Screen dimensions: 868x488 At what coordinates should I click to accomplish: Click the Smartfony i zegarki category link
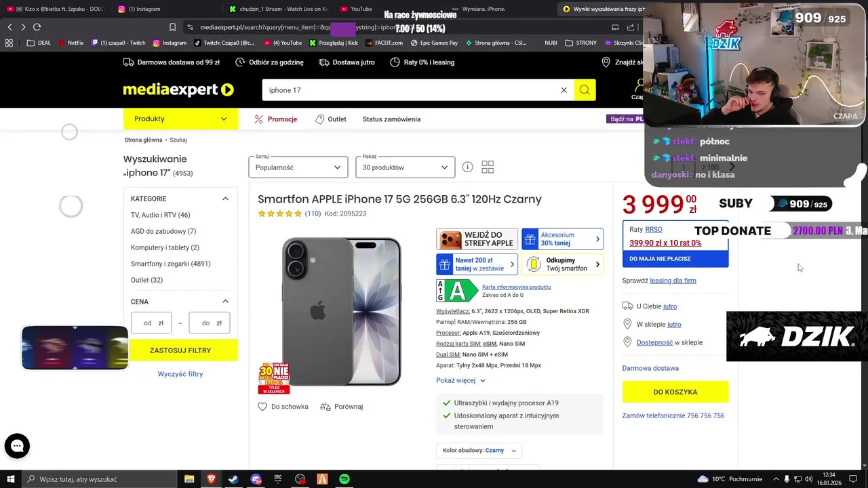[170, 264]
